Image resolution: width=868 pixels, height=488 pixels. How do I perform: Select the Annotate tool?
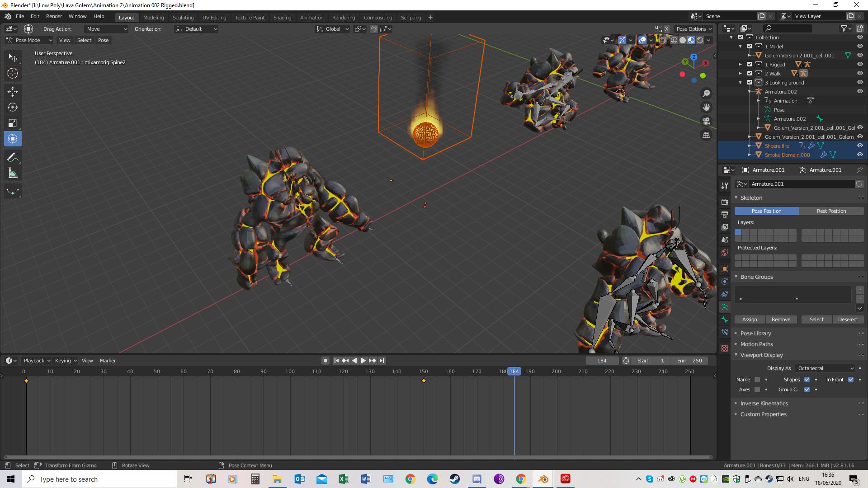[13, 157]
